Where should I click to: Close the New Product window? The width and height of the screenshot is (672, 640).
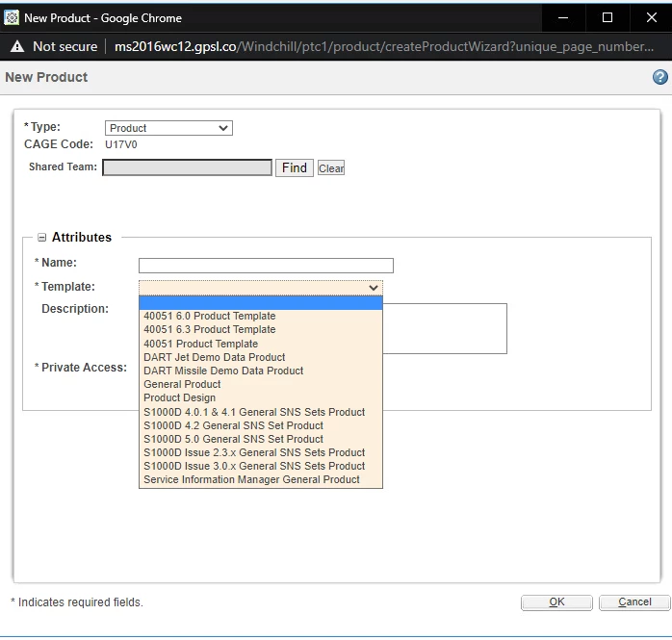click(652, 17)
